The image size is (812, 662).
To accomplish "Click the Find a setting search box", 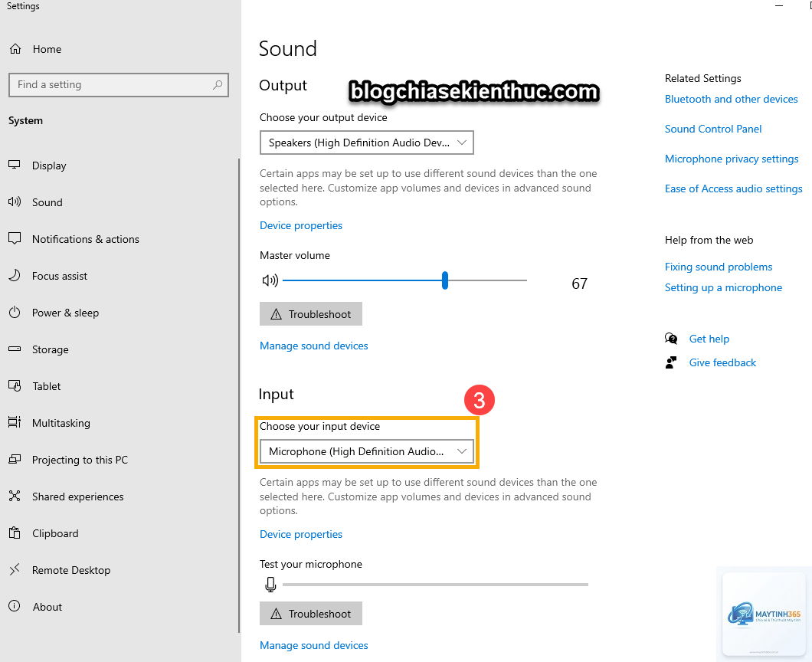I will 119,84.
